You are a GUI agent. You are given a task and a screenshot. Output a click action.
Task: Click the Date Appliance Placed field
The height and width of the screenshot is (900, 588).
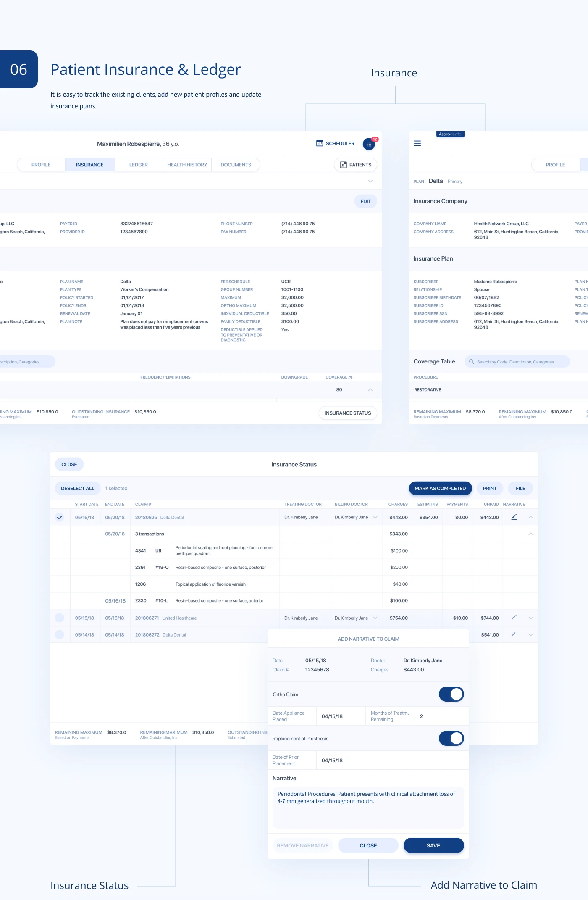click(341, 716)
